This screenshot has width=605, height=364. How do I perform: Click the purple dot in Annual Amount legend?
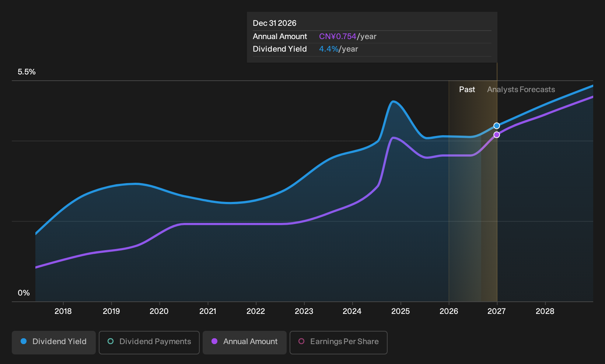[x=214, y=342]
